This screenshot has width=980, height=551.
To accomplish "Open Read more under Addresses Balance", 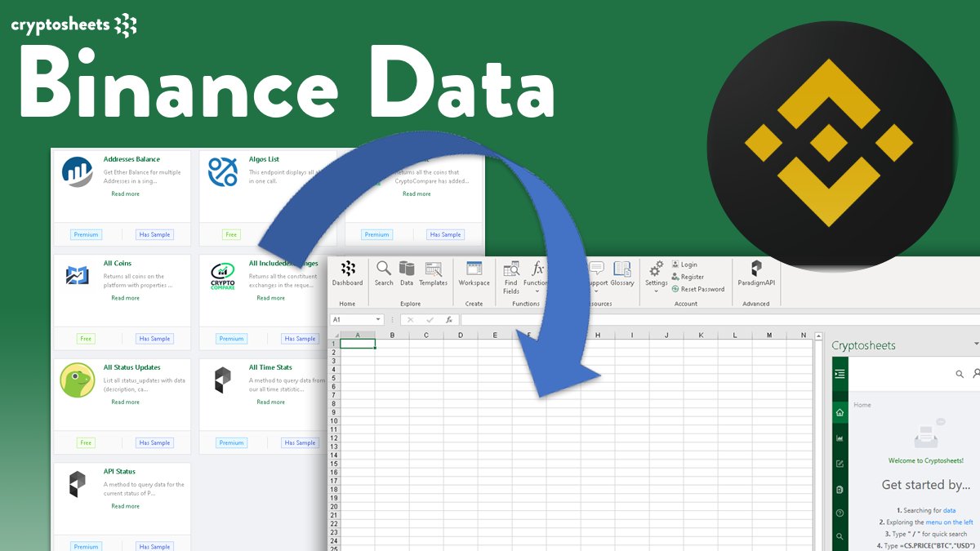I will (x=125, y=193).
